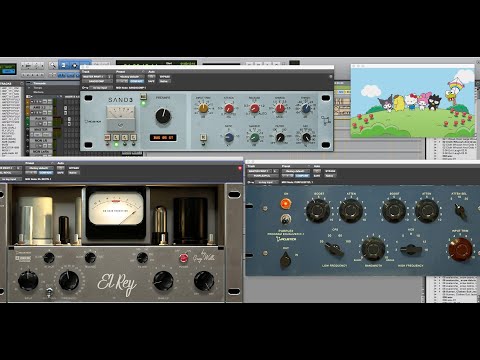Flip the Purple EQ toggle switch below ON lamp
This screenshot has height=360, width=480.
pos(285,219)
